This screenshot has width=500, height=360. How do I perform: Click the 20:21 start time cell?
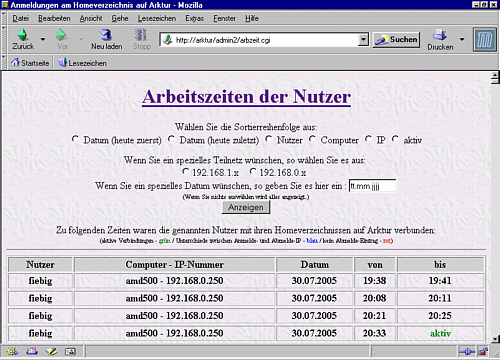pyautogui.click(x=375, y=315)
